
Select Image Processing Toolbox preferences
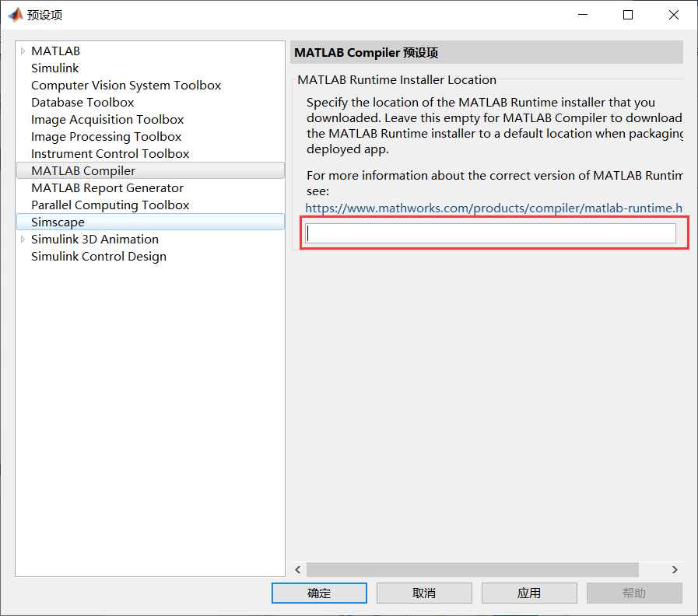[x=106, y=136]
